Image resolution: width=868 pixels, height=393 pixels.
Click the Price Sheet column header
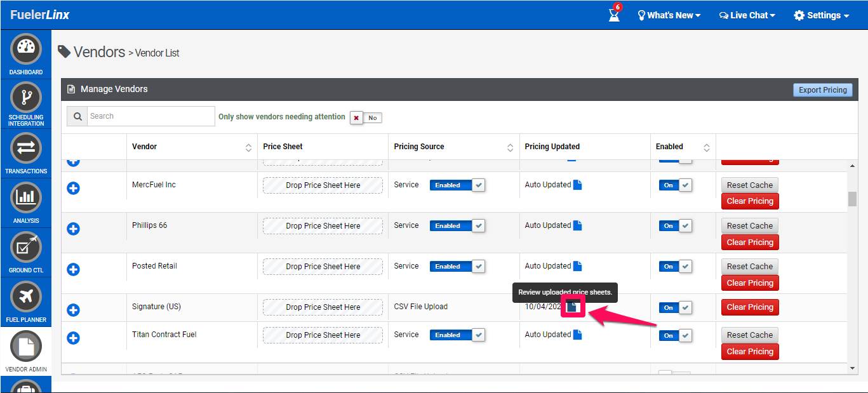coord(283,147)
